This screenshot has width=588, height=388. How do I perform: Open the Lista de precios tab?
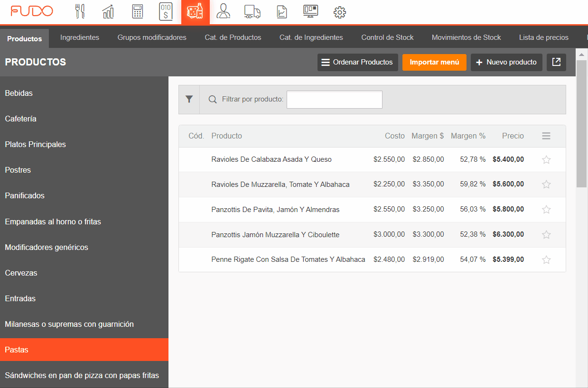pos(544,37)
